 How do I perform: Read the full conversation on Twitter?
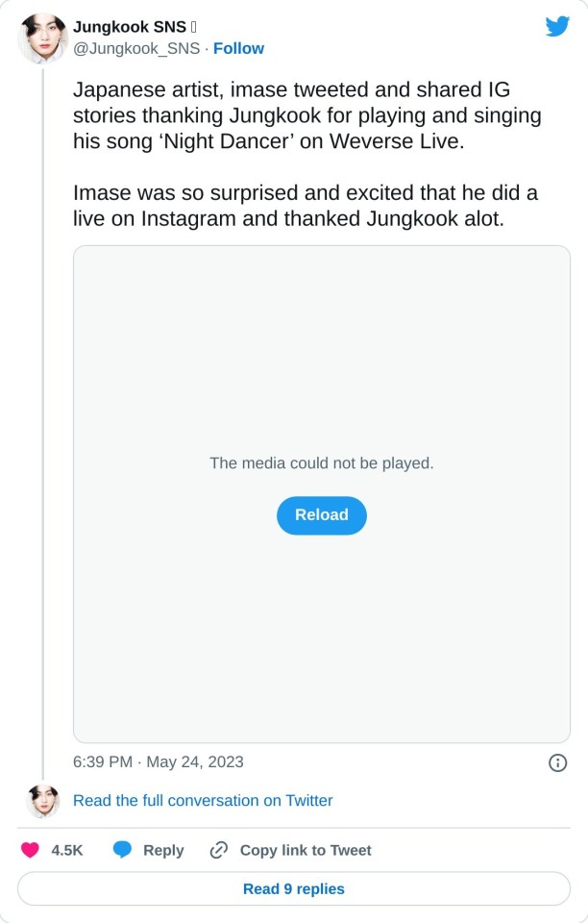point(203,800)
